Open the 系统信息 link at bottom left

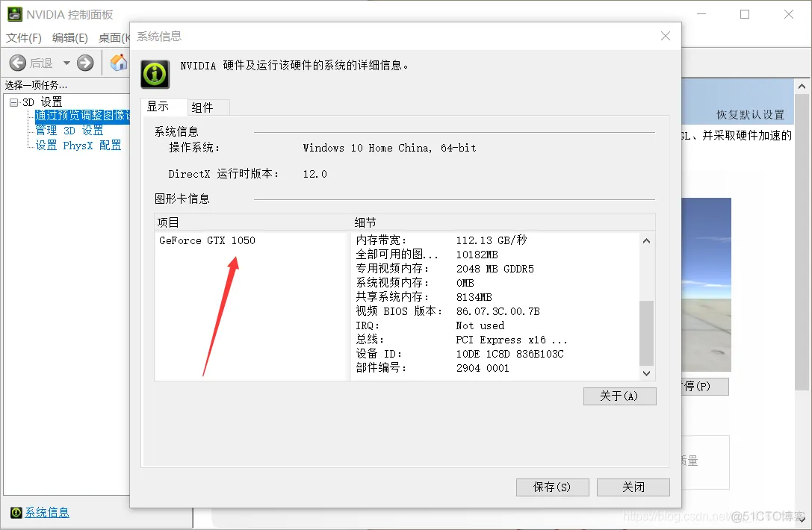click(x=47, y=512)
